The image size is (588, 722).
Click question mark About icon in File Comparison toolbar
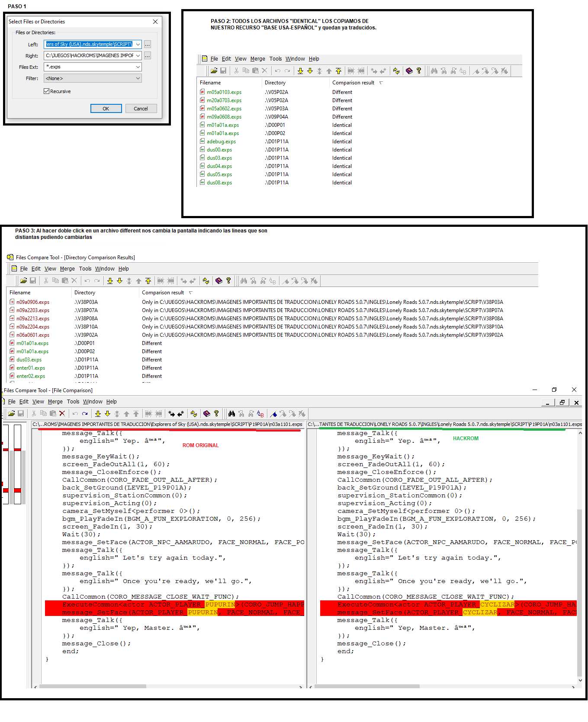[x=216, y=413]
